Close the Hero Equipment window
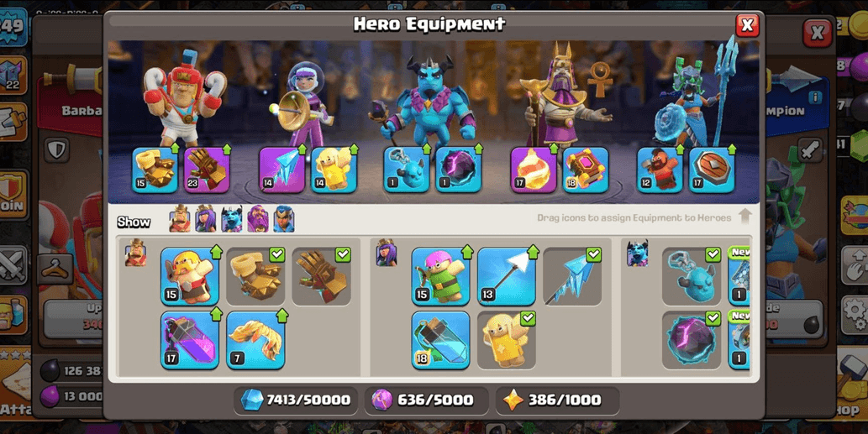This screenshot has width=868, height=434. [x=747, y=25]
